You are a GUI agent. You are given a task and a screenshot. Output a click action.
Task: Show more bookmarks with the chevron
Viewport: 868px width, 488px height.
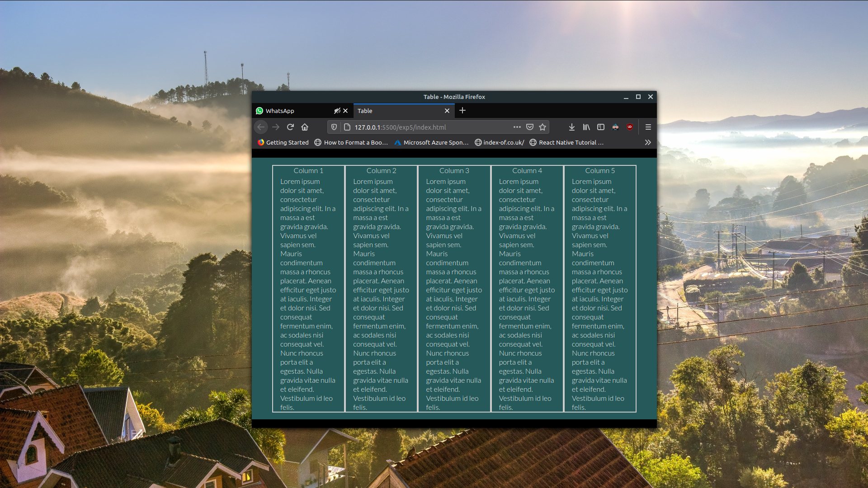tap(648, 142)
